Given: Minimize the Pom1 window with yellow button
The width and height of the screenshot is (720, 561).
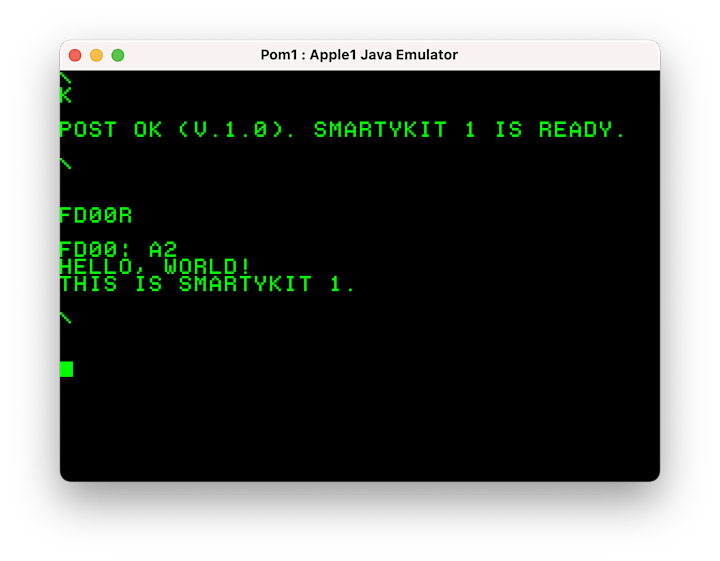Looking at the screenshot, I should 96,55.
